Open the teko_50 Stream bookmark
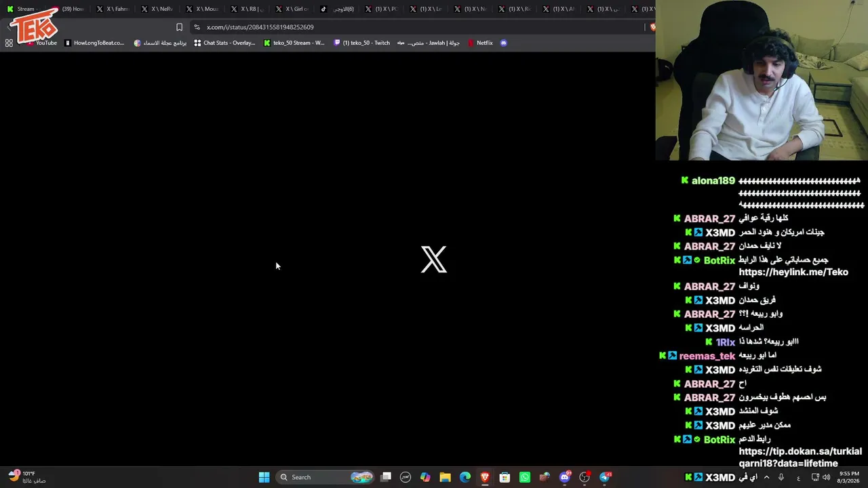Screen dimensions: 868x488 point(294,43)
